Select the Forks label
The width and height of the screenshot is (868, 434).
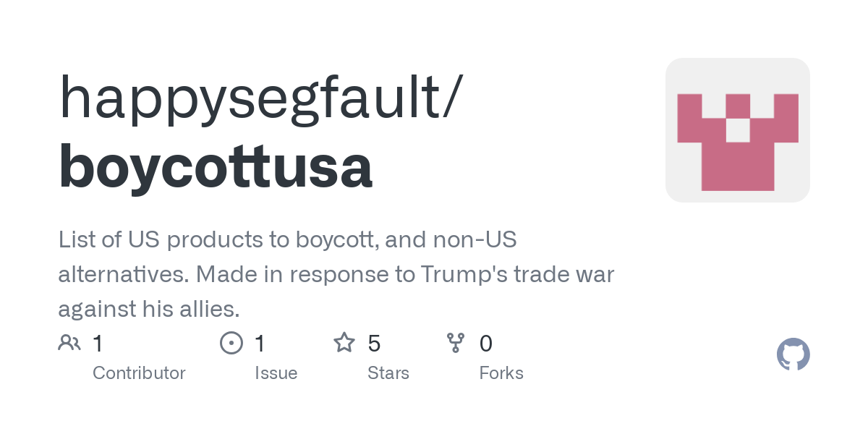[x=501, y=373]
